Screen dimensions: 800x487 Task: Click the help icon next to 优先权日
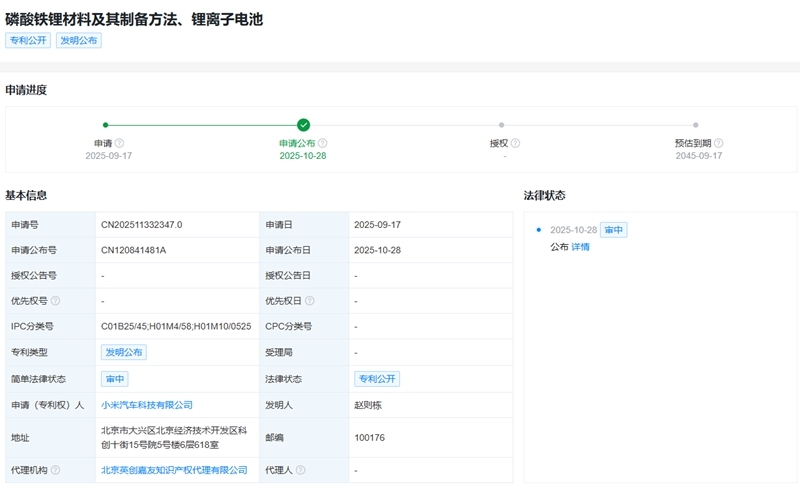click(x=311, y=300)
